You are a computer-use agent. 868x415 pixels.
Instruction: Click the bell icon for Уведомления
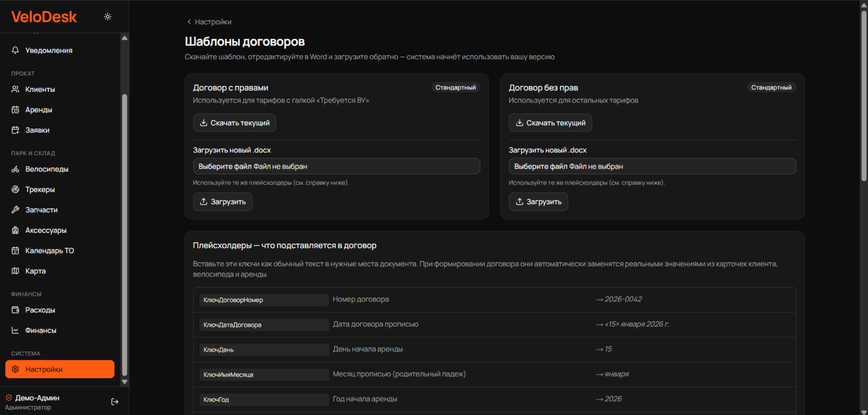click(15, 50)
